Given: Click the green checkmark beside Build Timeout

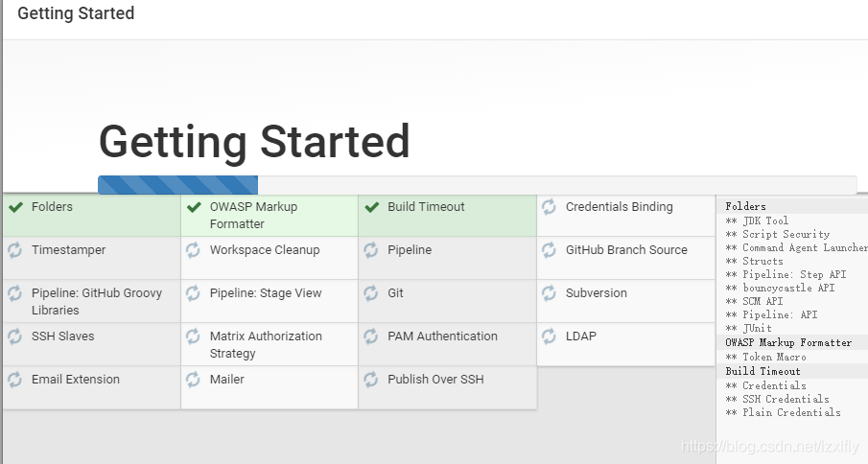Looking at the screenshot, I should [371, 207].
